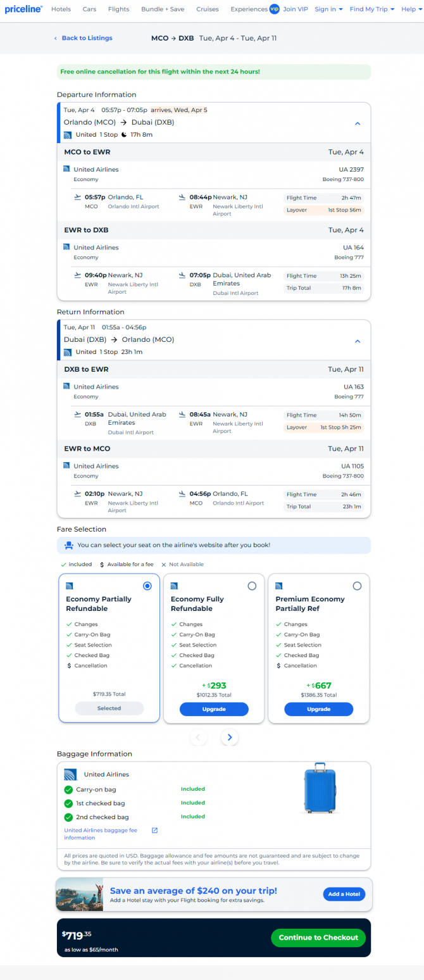The width and height of the screenshot is (424, 980).
Task: Click the '$1386.35 Total' price text
Action: pyautogui.click(x=318, y=694)
